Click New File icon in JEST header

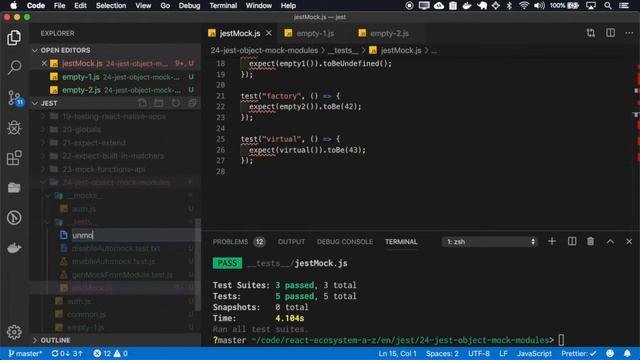[x=142, y=103]
